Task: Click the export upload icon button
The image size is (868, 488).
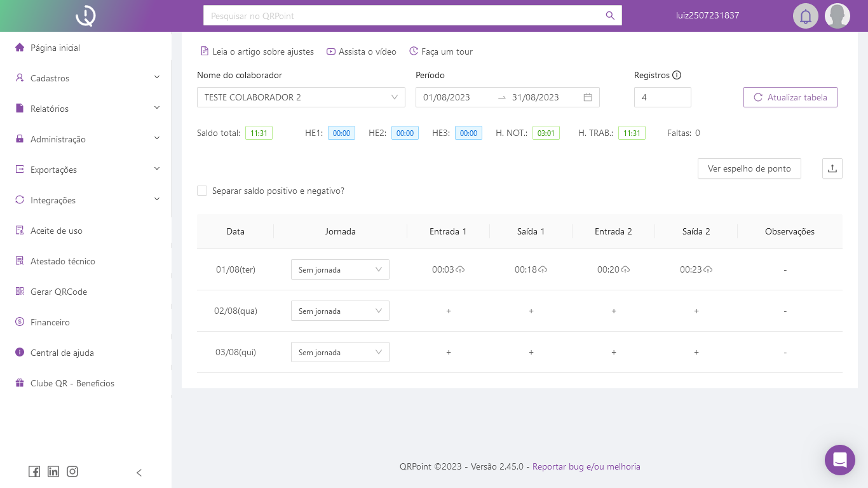Action: [832, 168]
